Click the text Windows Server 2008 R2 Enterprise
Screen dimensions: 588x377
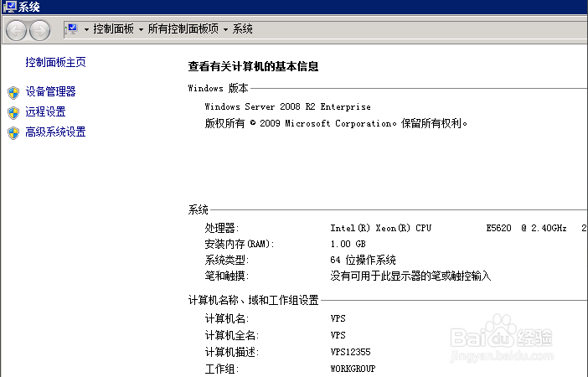pyautogui.click(x=287, y=106)
